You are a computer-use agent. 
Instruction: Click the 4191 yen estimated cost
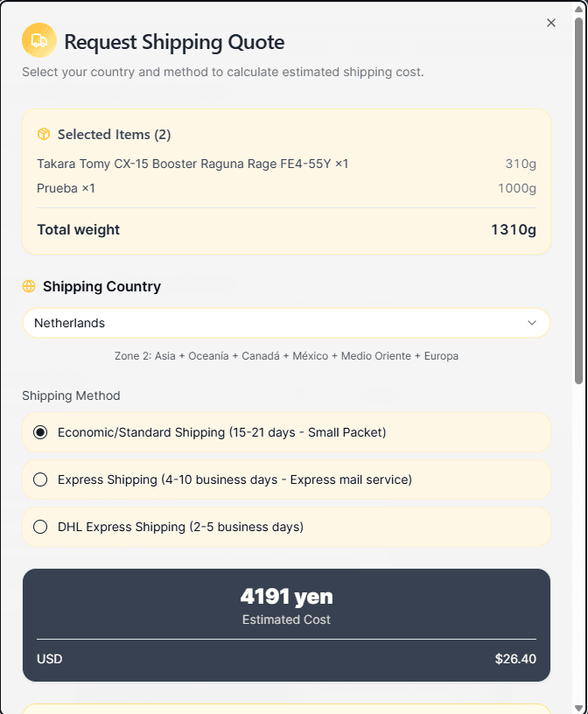[286, 597]
